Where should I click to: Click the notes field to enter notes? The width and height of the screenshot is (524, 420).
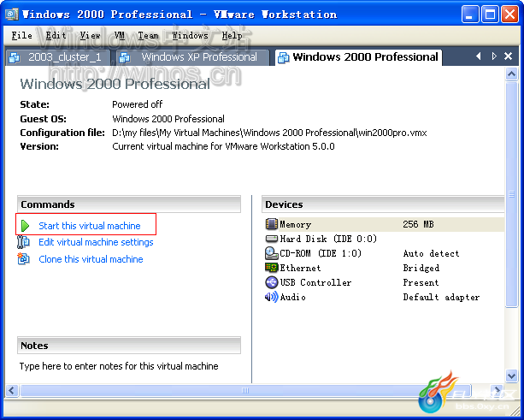tap(119, 366)
